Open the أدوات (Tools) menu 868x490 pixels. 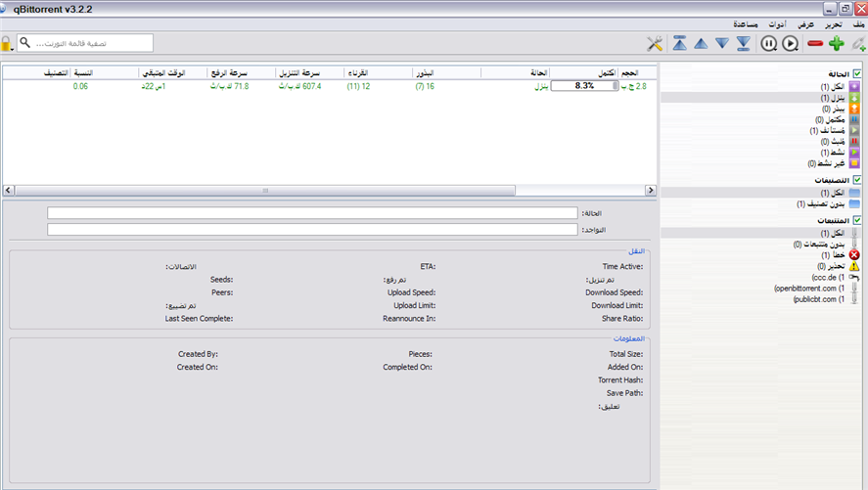point(778,22)
